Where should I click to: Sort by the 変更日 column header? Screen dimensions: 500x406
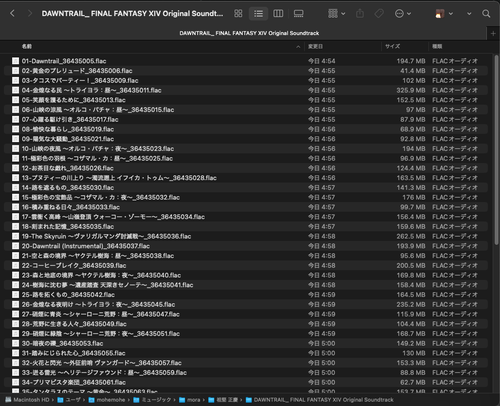pos(315,46)
